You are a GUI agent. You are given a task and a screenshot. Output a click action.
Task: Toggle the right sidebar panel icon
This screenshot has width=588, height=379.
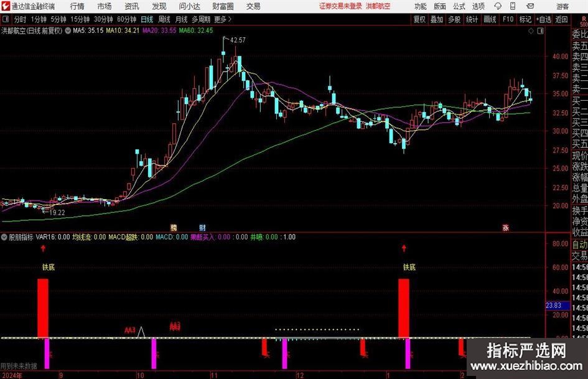coord(540,31)
